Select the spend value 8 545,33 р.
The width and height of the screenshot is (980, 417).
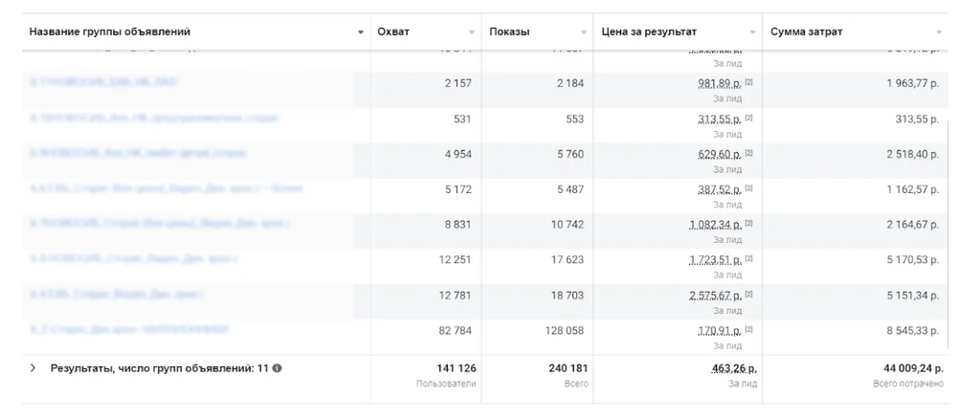pos(912,330)
